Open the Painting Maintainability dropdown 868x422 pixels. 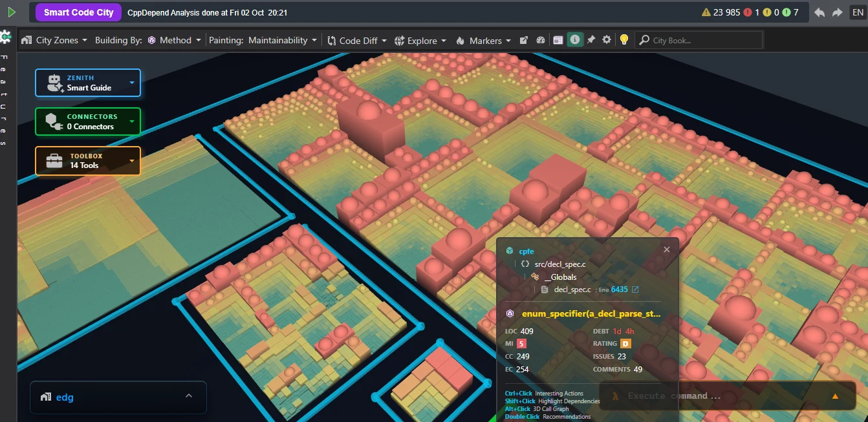coord(283,40)
